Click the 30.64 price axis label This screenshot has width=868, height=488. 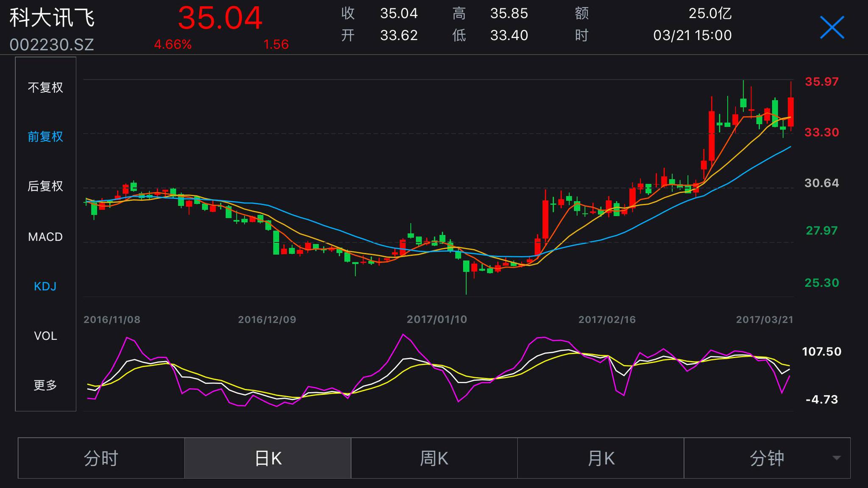pos(821,183)
